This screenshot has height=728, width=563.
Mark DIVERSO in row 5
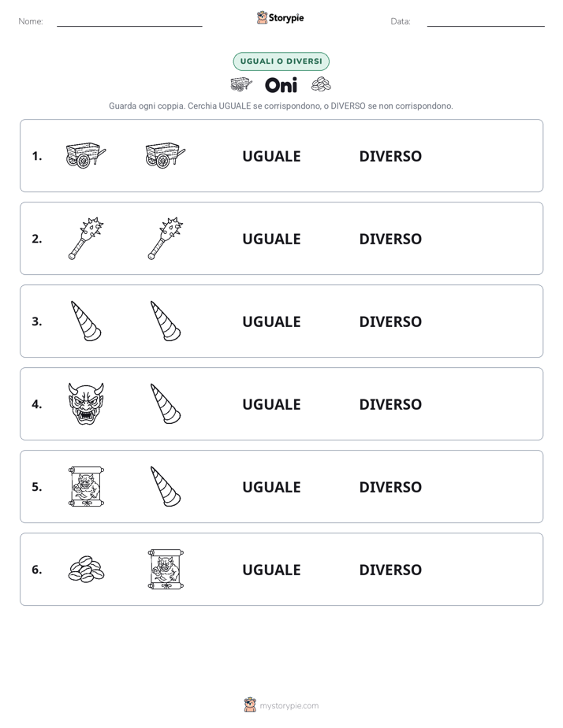point(390,487)
